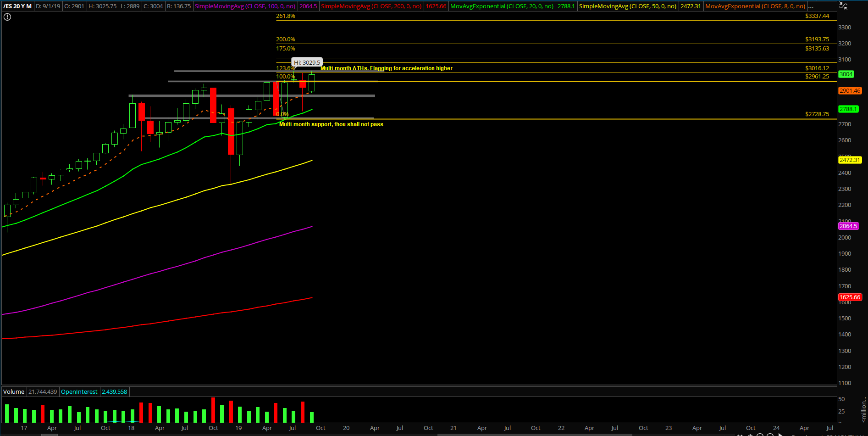Click the O: 2901 open value

pos(74,6)
